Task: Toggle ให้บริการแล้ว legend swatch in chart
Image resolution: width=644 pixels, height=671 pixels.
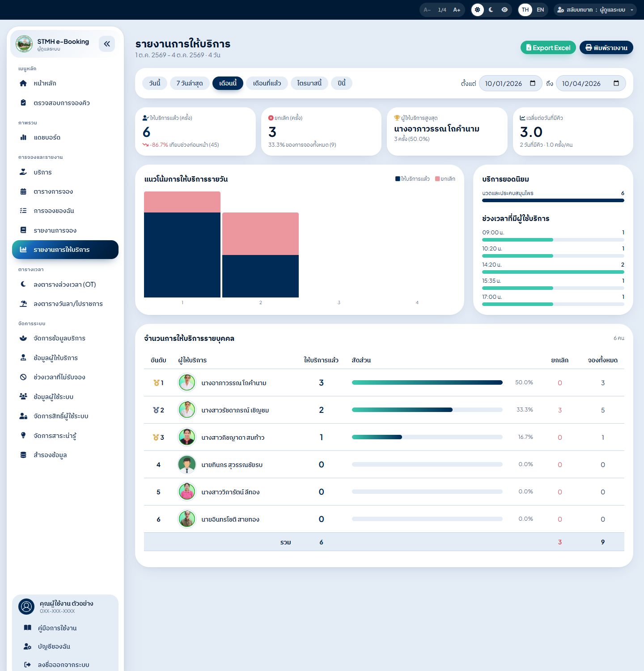Action: click(x=398, y=179)
